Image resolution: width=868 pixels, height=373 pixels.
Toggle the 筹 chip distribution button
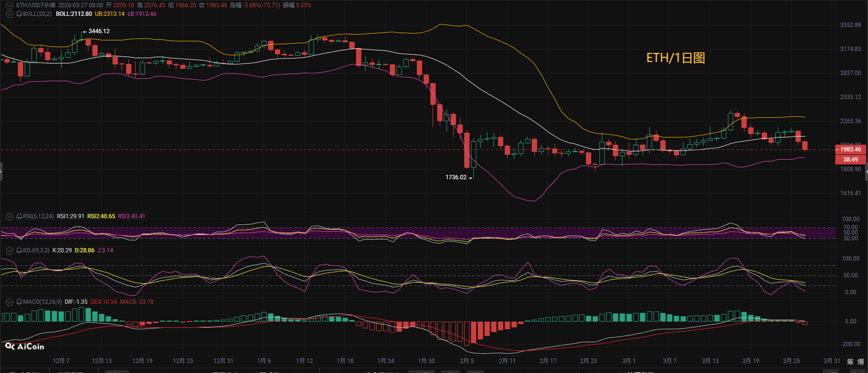click(x=850, y=361)
